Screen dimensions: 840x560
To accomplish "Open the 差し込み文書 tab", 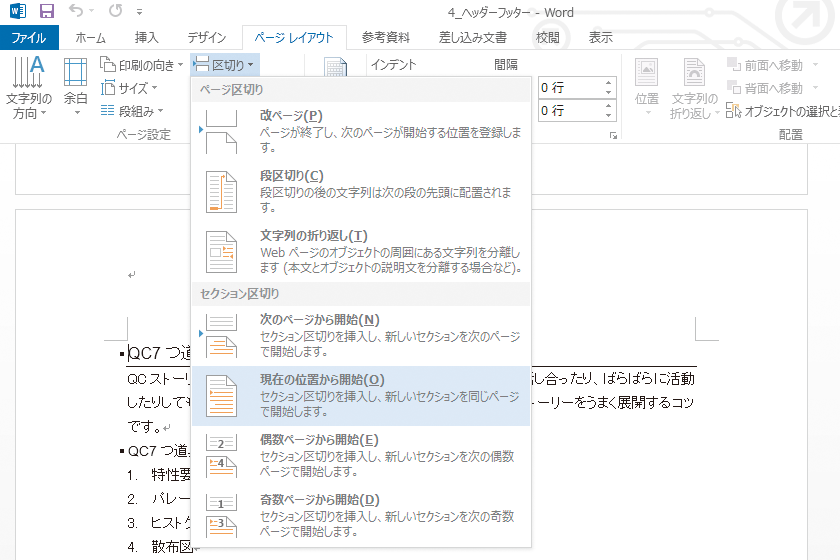I will point(472,38).
